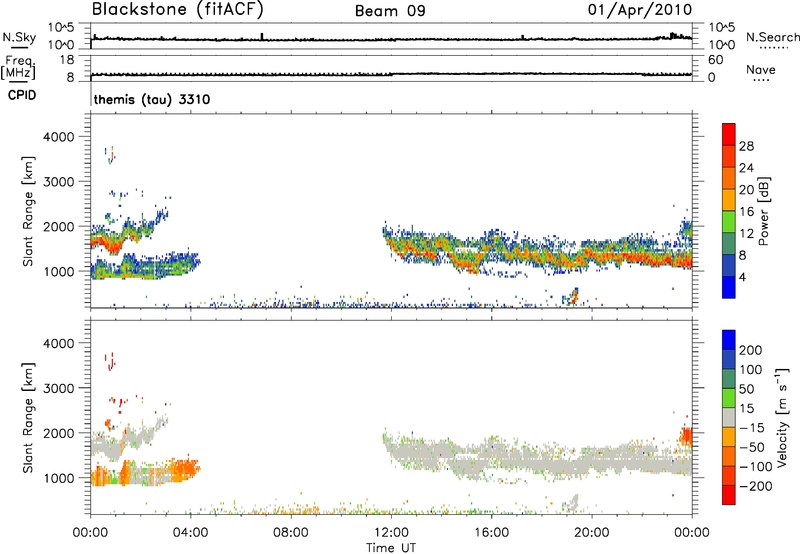Click the red bottom segment of the Velocity color bar
The width and height of the screenshot is (800, 554).
coord(729,495)
